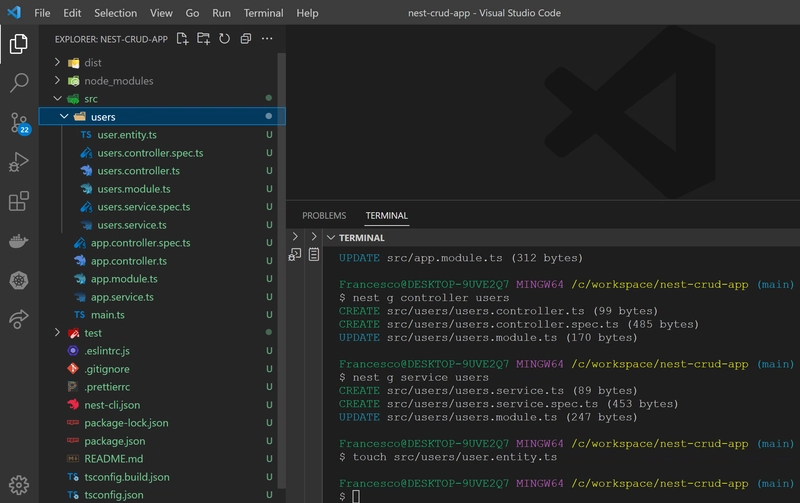This screenshot has height=503, width=800.
Task: Open the Selection menu
Action: (115, 13)
